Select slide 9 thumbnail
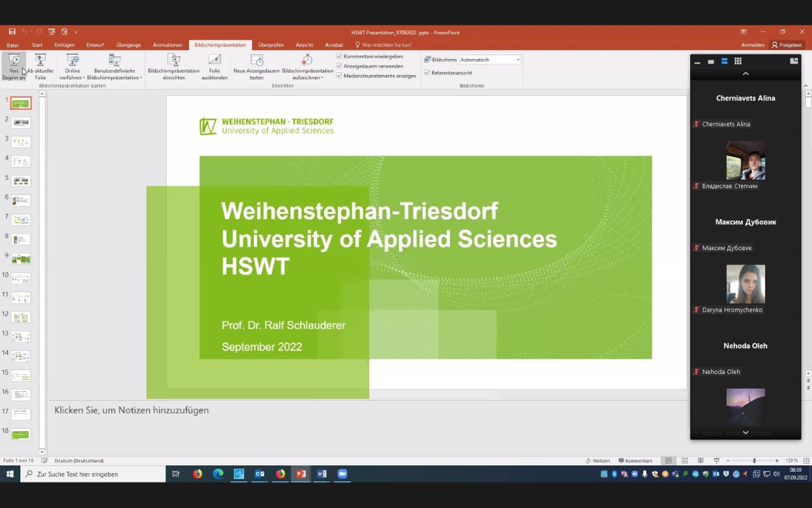This screenshot has width=812, height=508. 21,259
